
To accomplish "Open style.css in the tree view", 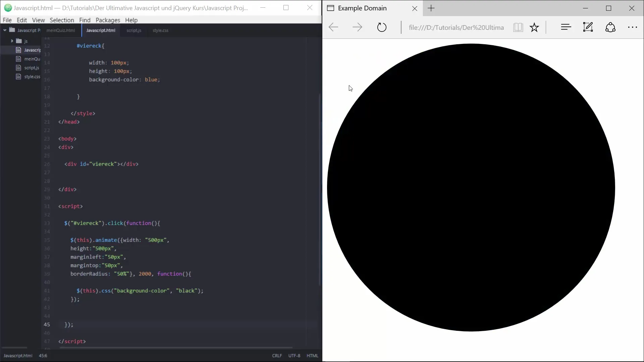I will [x=32, y=77].
